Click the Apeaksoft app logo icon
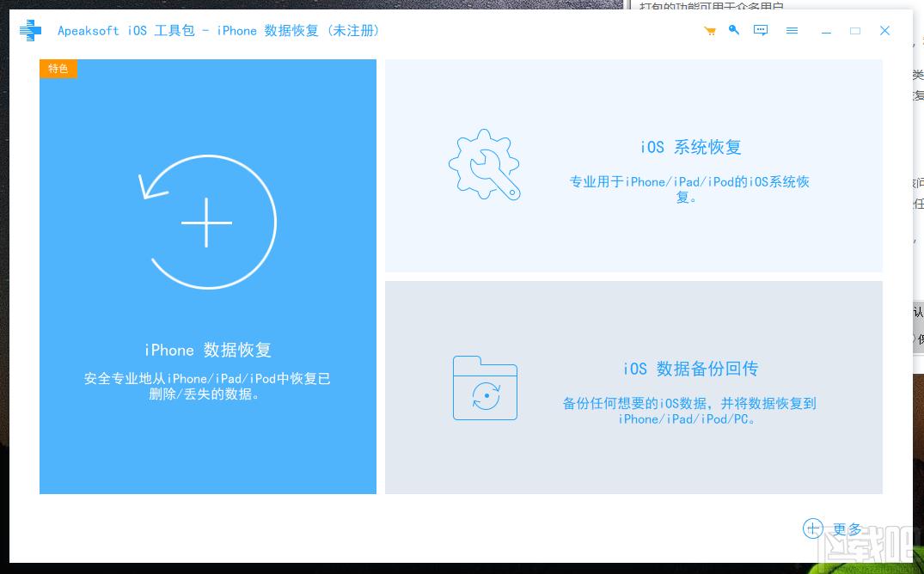This screenshot has height=574, width=924. tap(30, 30)
